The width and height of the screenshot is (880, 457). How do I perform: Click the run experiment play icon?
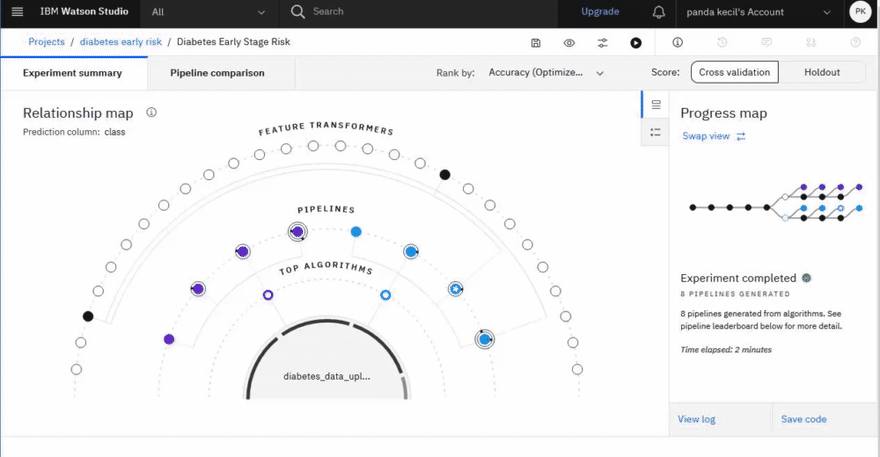point(635,43)
